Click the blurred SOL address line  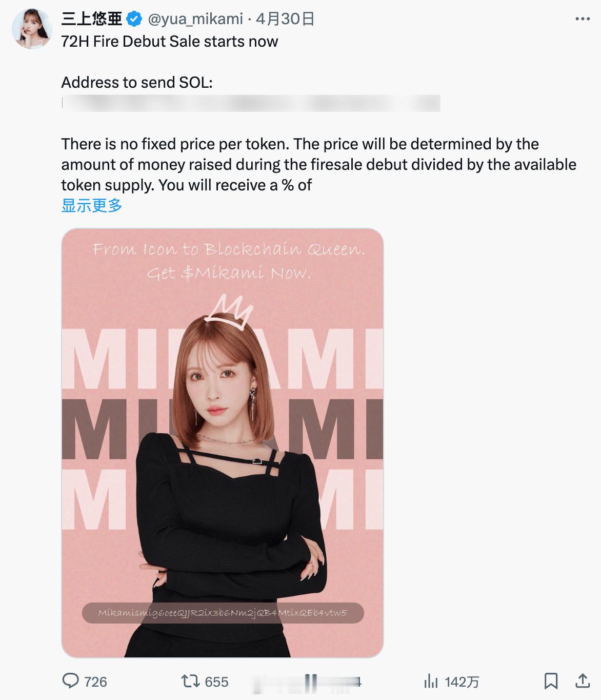[251, 103]
